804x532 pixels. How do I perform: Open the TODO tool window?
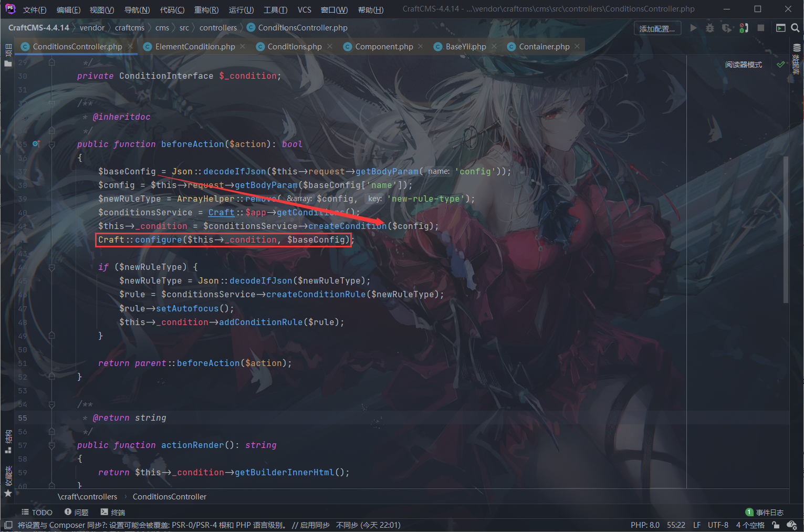[x=37, y=512]
